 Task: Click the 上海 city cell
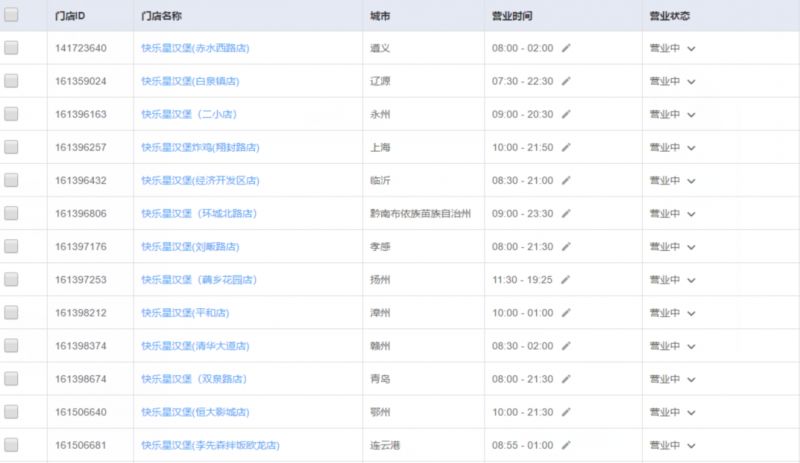tap(380, 148)
